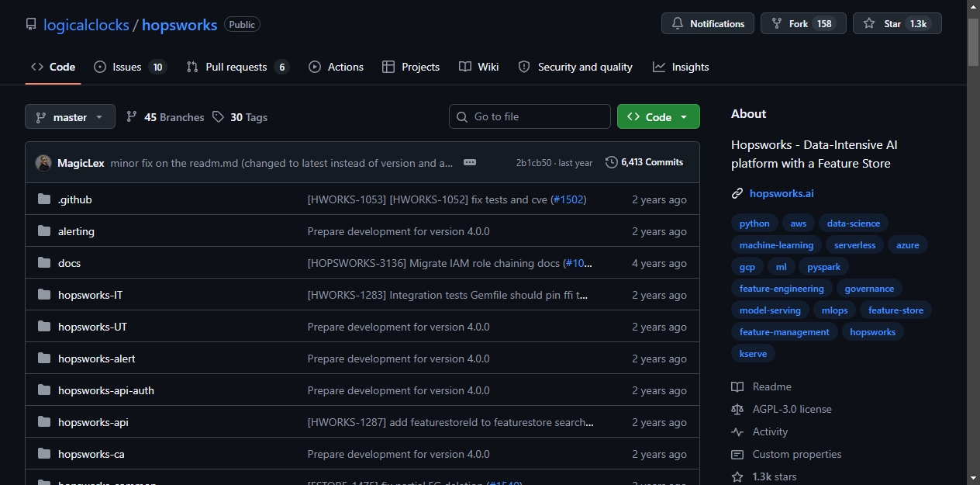This screenshot has height=485, width=980.
Task: Expand the commit message ellipsis
Action: point(469,163)
